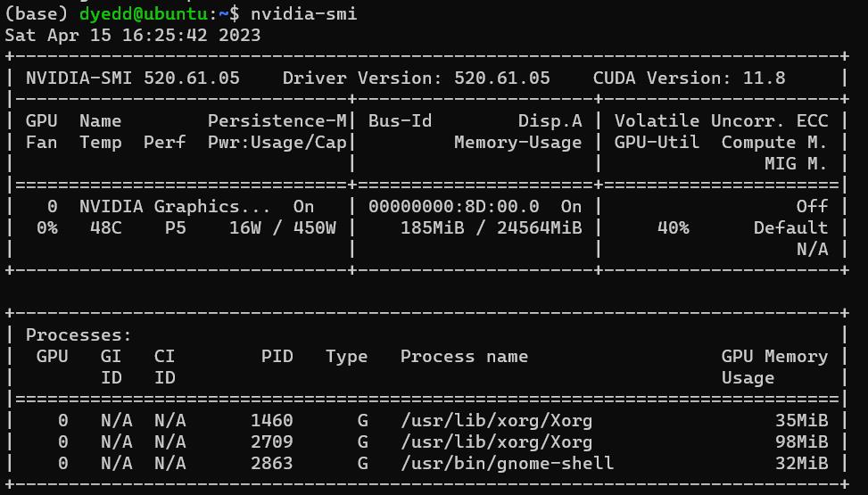Click the /usr/bin/gnome-shell process name
The height and width of the screenshot is (495, 868).
[507, 463]
